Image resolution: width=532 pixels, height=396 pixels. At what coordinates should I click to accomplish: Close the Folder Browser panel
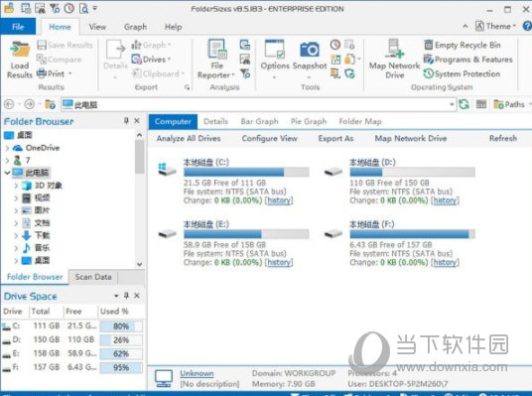(137, 121)
